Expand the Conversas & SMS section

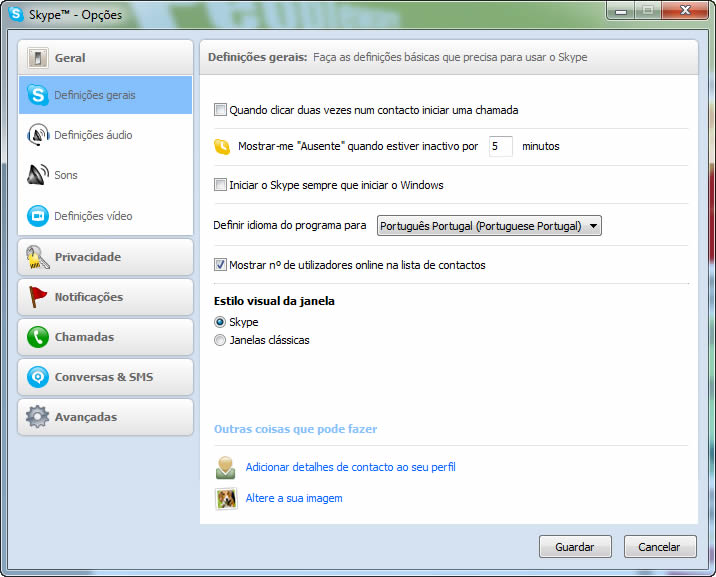pos(105,377)
